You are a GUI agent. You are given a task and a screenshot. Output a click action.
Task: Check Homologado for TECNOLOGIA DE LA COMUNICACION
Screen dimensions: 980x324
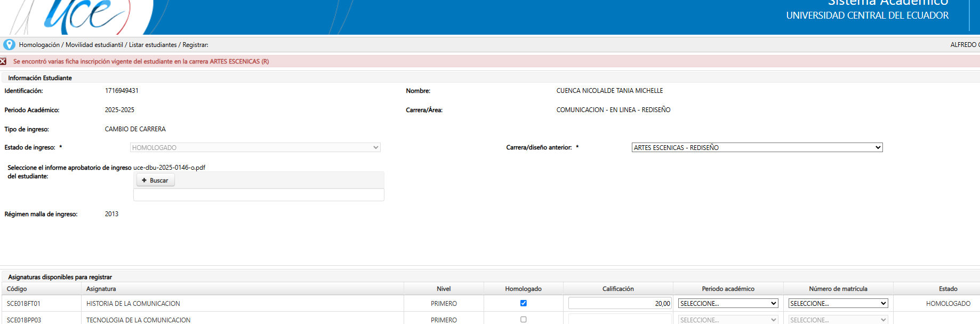point(524,320)
